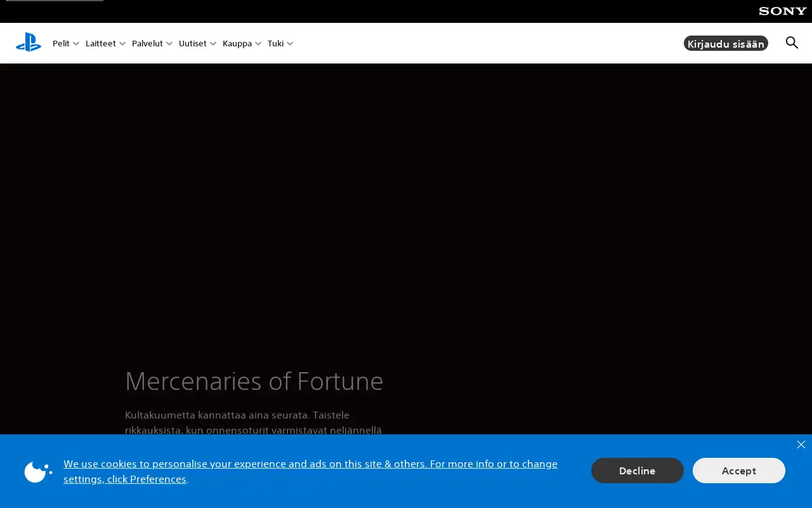812x508 pixels.
Task: Expand the Uutiset dropdown menu
Action: tap(198, 43)
